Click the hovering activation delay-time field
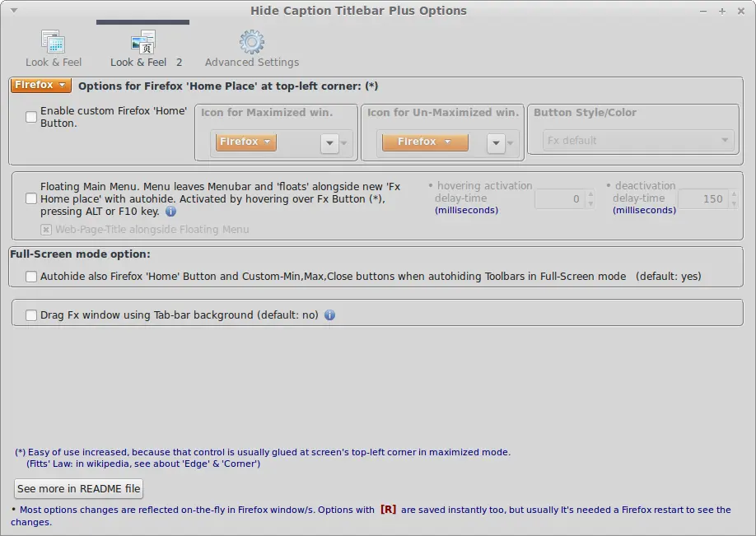The height and width of the screenshot is (536, 756). pyautogui.click(x=560, y=199)
